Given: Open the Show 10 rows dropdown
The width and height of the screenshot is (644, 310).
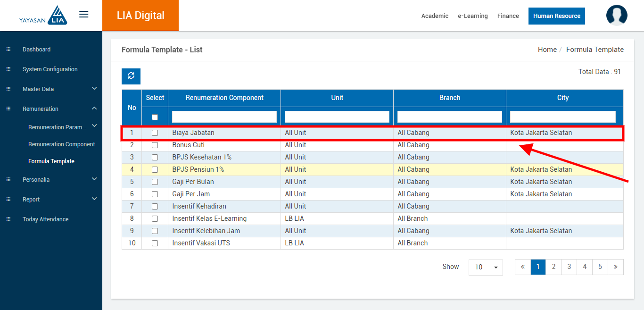Looking at the screenshot, I should point(486,267).
